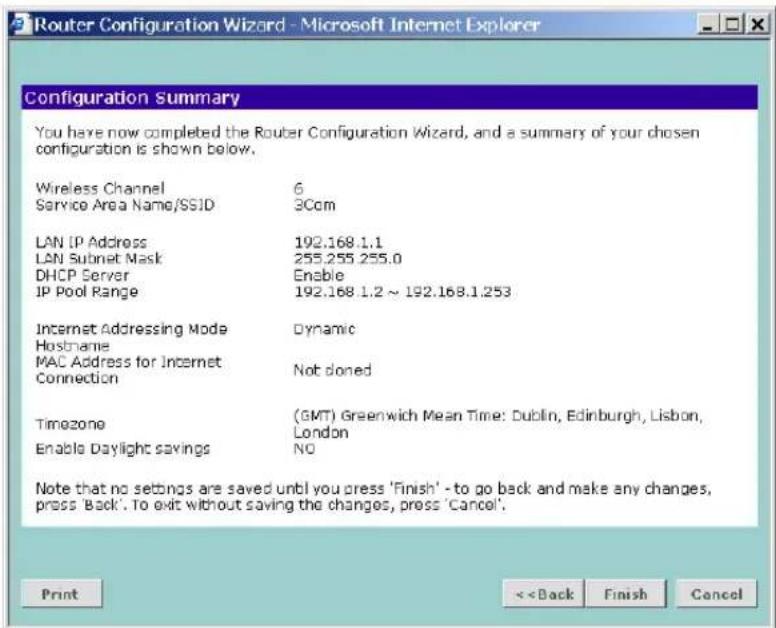Click the Daylight savings value NO
Viewport: 776px width, 628px height.
304,448
